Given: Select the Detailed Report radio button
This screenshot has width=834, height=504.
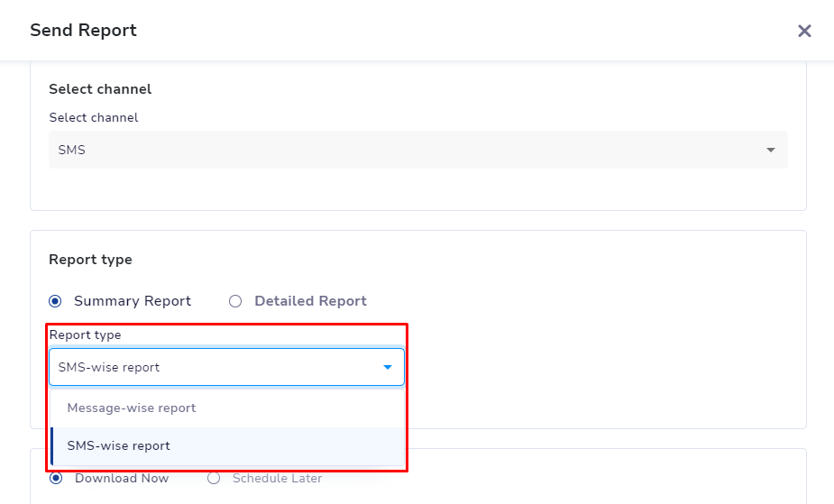Looking at the screenshot, I should (235, 301).
